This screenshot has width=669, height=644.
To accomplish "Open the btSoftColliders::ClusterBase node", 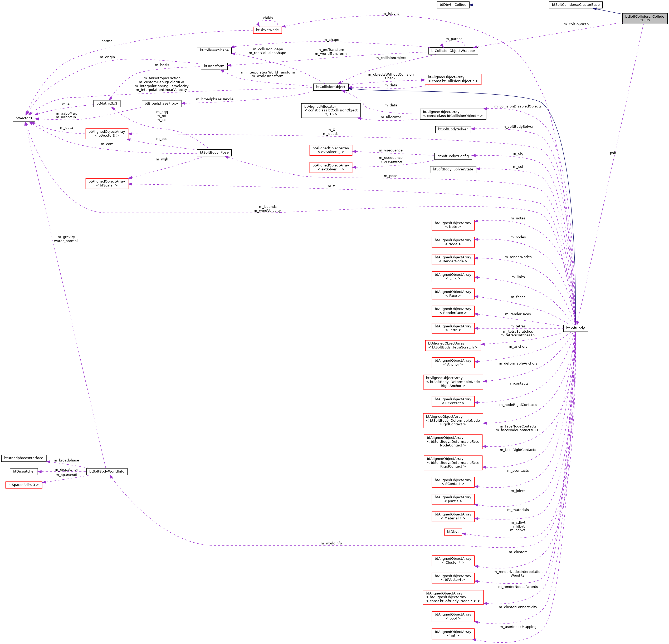I will point(575,5).
